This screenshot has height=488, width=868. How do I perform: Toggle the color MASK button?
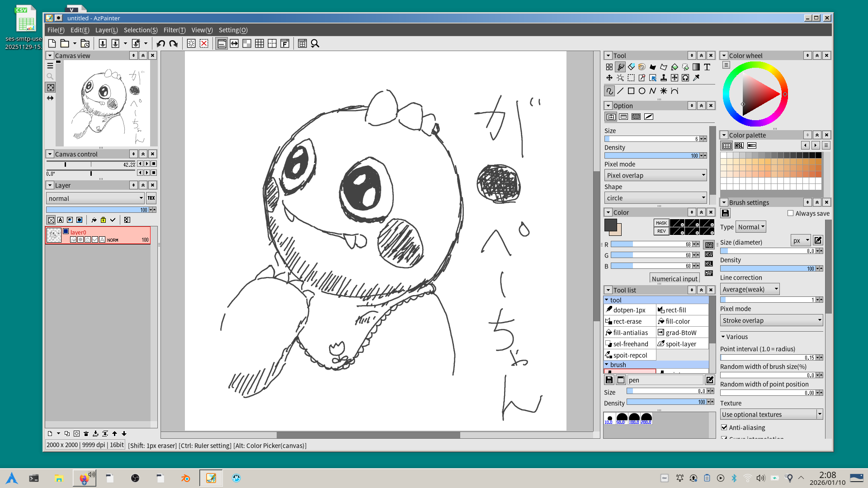(x=661, y=223)
